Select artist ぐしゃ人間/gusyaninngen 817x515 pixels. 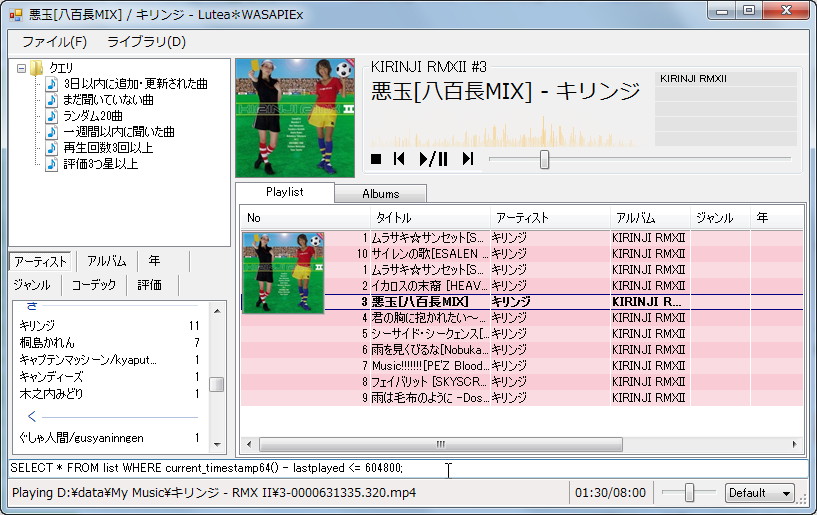click(x=109, y=438)
